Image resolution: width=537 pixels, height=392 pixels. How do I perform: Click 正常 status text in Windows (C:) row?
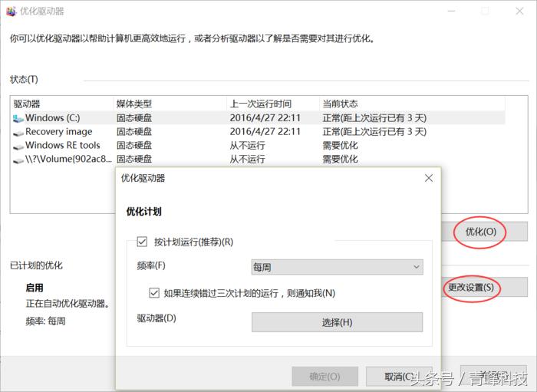(x=374, y=118)
